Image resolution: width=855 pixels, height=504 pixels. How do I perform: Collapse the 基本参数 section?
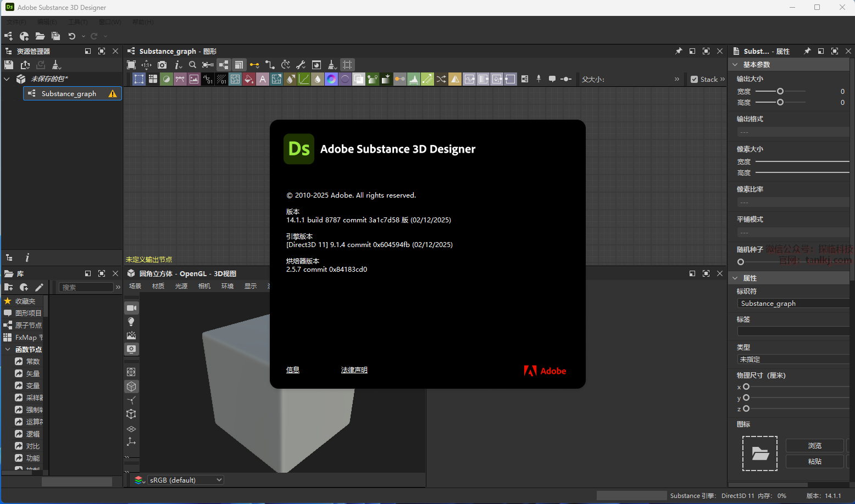coord(735,65)
